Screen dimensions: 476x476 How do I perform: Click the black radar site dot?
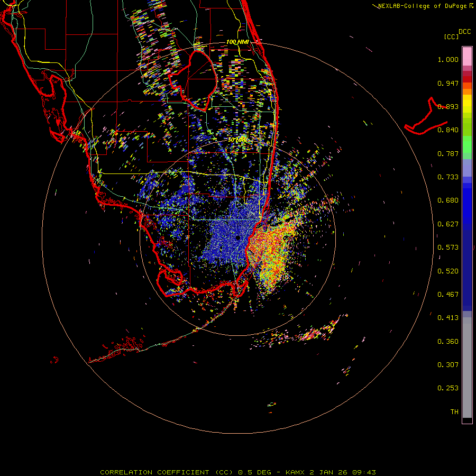237,237
